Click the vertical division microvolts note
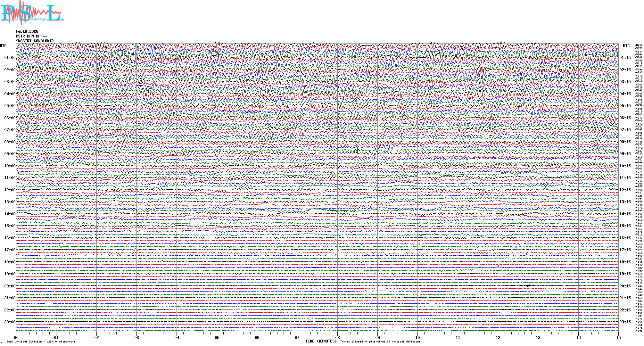Viewport: 644px width, 346px height. 41,342
